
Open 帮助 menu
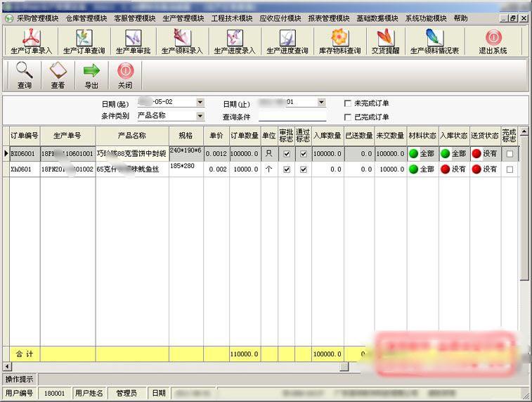[x=460, y=18]
